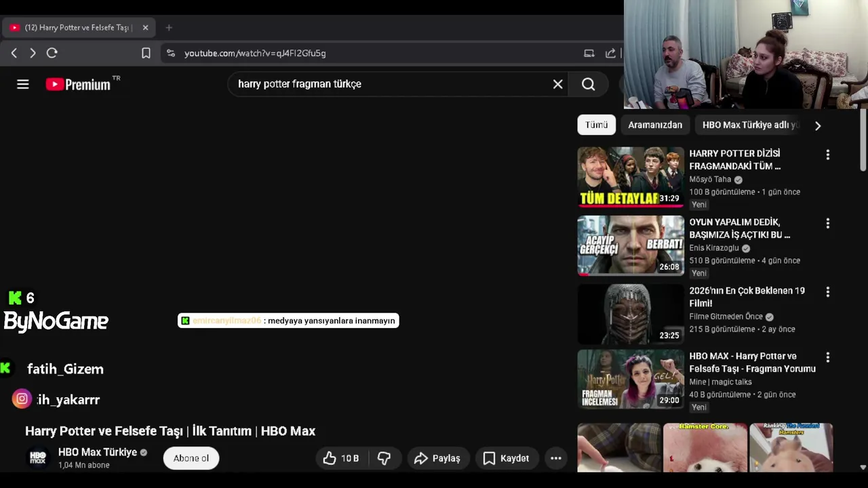Run search with magnifier icon

point(588,84)
